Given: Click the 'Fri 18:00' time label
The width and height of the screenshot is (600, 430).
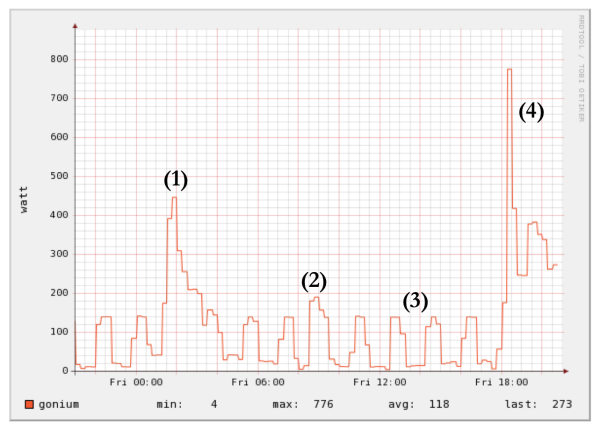Looking at the screenshot, I should pyautogui.click(x=501, y=382).
